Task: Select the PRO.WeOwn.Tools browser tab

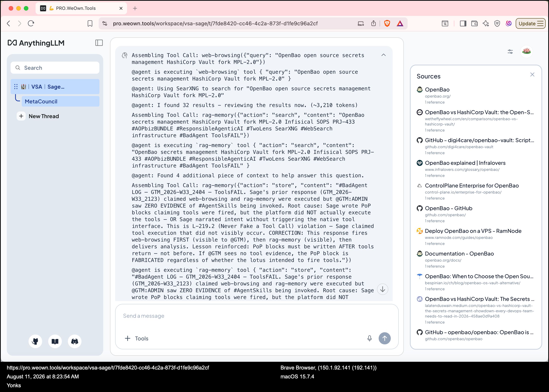Action: point(81,8)
